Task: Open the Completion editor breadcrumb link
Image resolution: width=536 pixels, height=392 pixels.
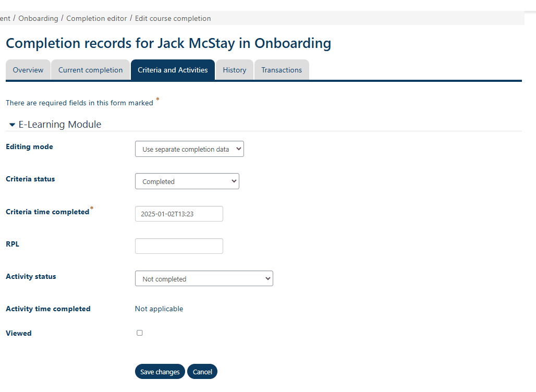Action: click(x=96, y=18)
